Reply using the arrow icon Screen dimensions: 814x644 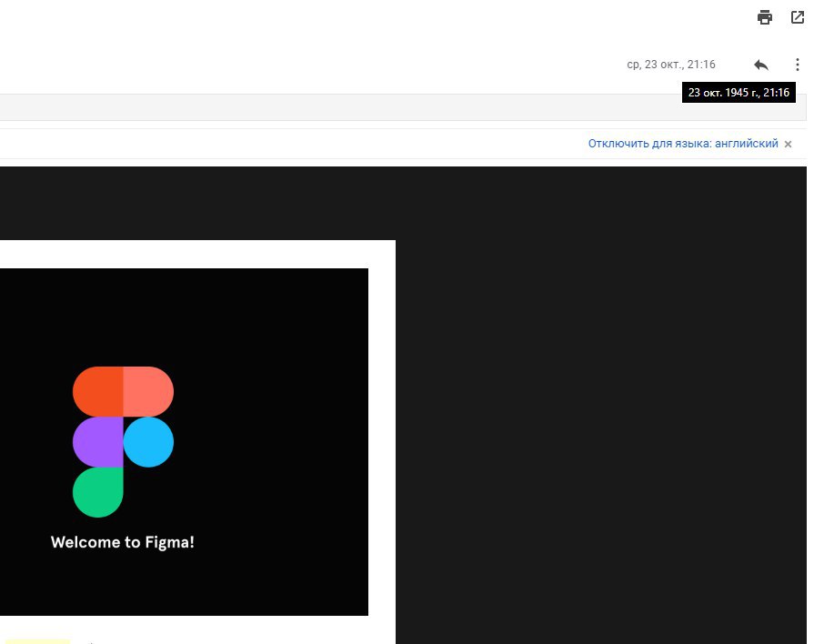click(761, 65)
